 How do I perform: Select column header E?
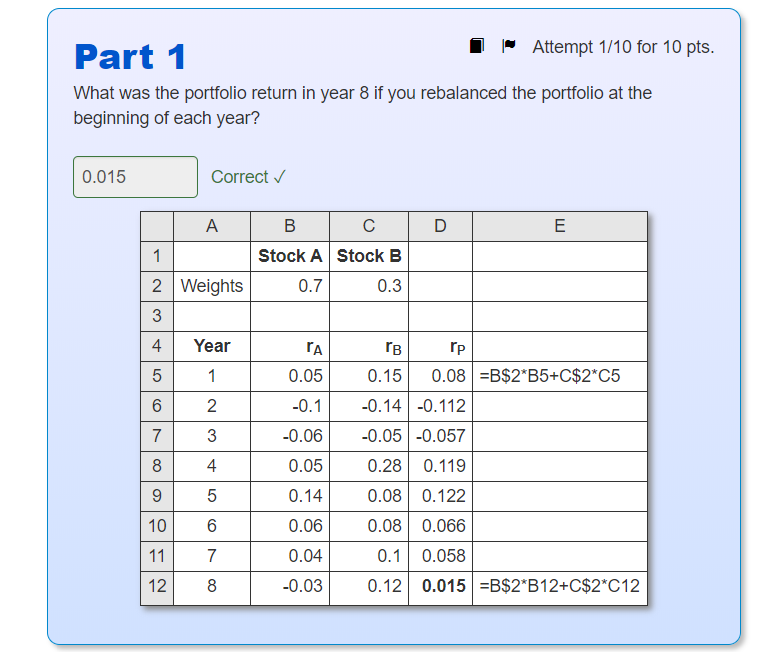click(560, 226)
